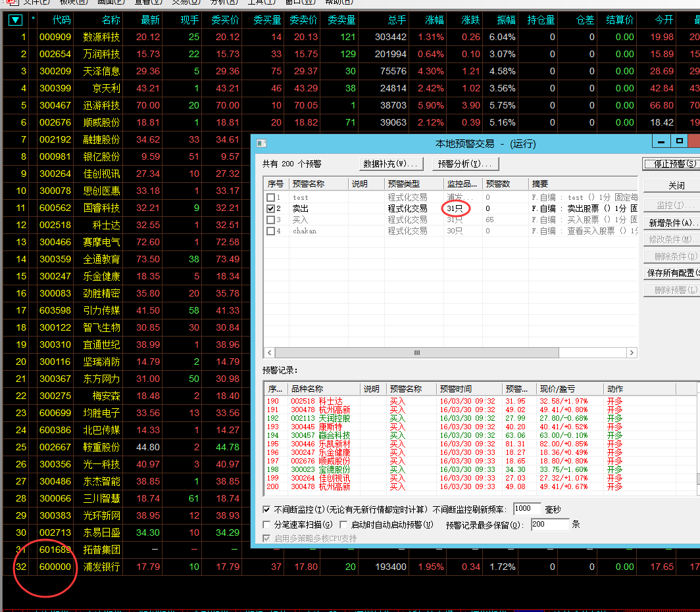The width and height of the screenshot is (700, 612).
Task: Enable the 'test' alert checkbox
Action: click(270, 197)
